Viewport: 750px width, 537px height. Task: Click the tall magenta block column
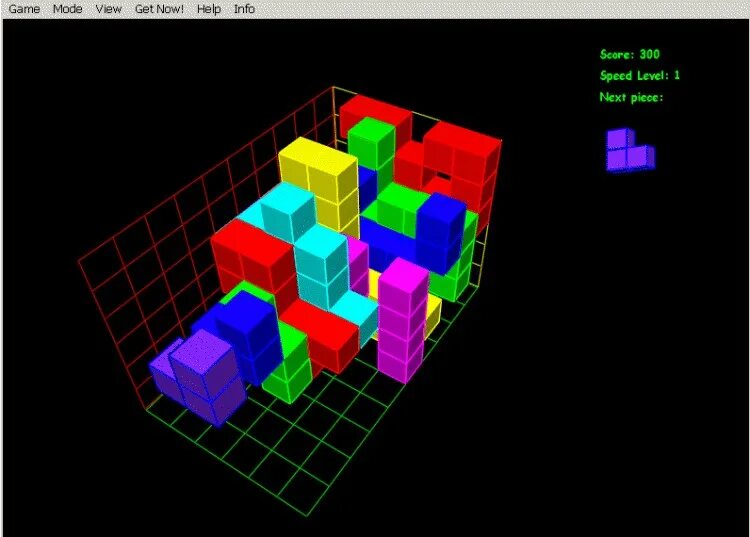(402, 320)
